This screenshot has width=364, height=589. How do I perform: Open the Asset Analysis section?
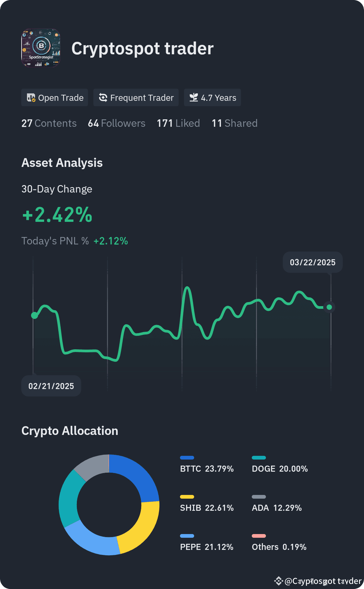coord(62,163)
